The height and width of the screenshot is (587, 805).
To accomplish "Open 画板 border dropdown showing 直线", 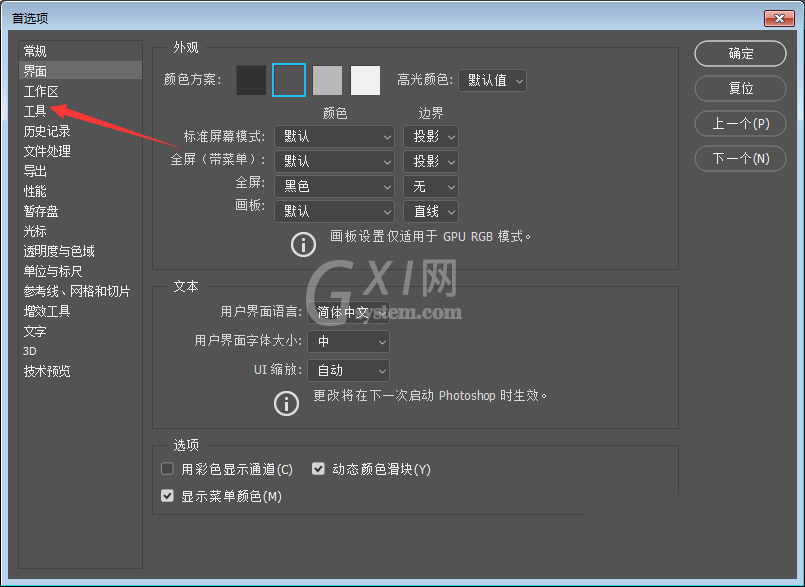I will (431, 211).
